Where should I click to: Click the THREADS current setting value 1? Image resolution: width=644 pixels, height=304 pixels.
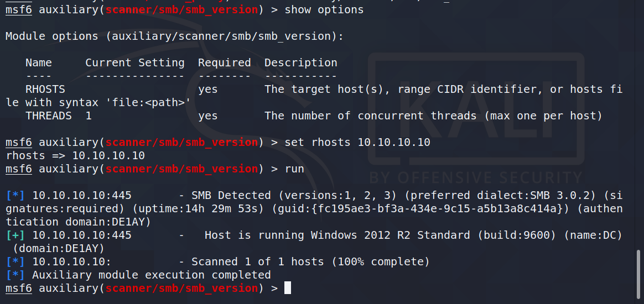[x=89, y=116]
